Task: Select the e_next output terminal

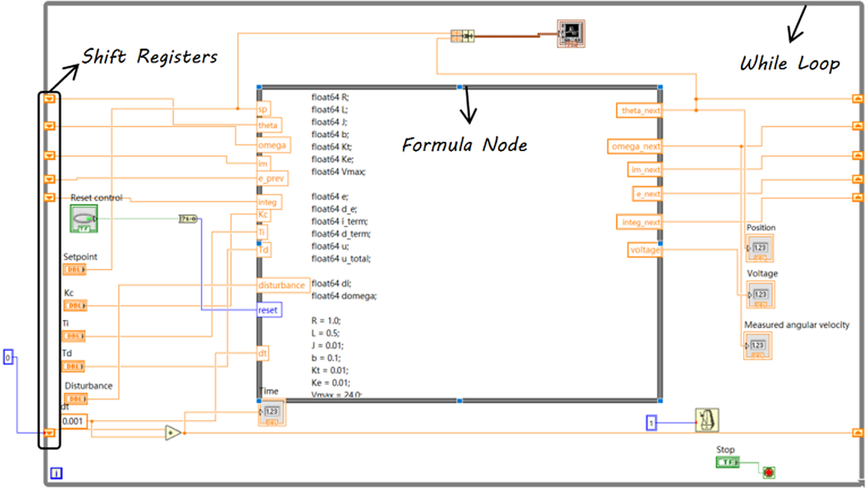Action: pyautogui.click(x=647, y=194)
